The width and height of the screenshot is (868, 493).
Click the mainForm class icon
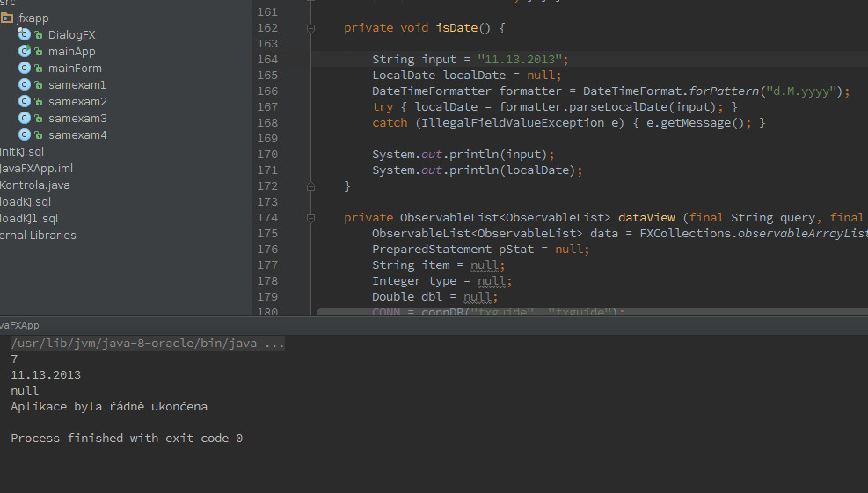[24, 68]
